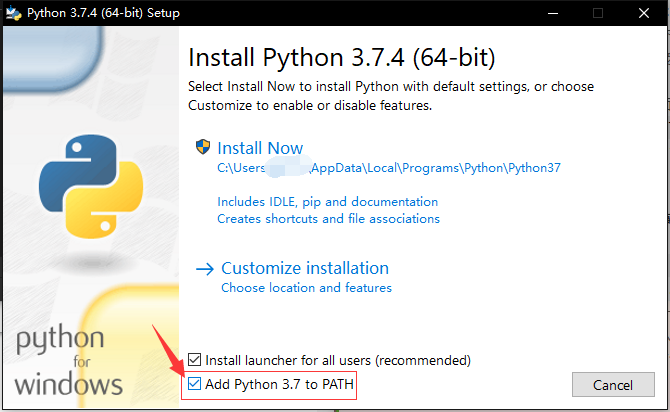Toggle the Add Python 3.7 to PATH checkbox

(x=195, y=384)
